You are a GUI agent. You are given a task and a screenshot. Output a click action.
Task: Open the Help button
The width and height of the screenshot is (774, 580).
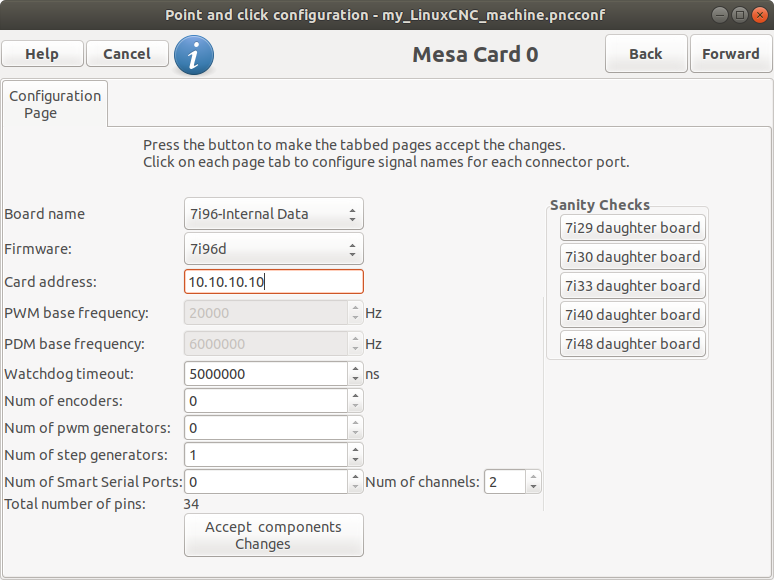pyautogui.click(x=42, y=53)
